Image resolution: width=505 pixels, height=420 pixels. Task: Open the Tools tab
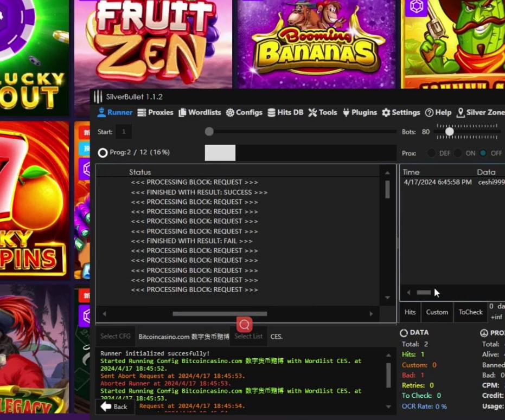pyautogui.click(x=323, y=112)
